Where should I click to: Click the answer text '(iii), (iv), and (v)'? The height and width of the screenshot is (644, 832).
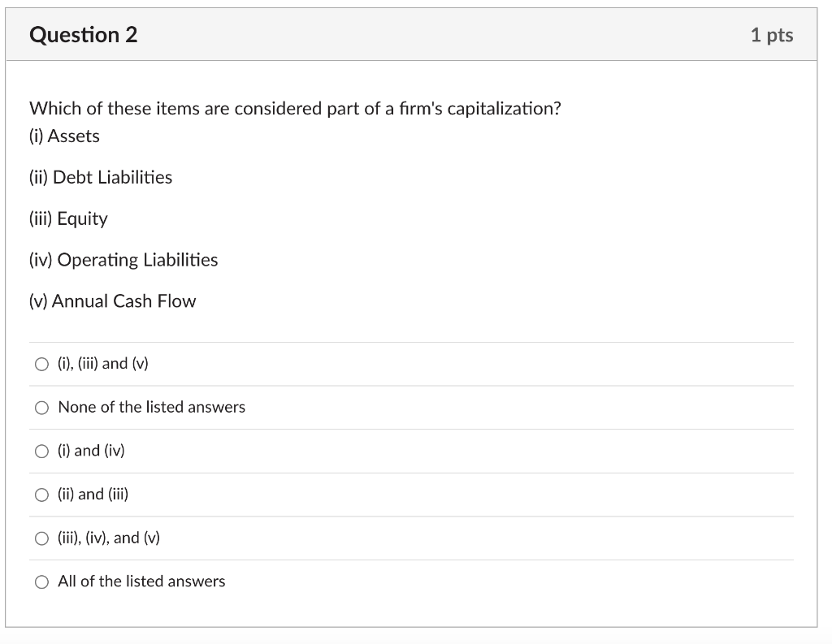click(x=108, y=538)
